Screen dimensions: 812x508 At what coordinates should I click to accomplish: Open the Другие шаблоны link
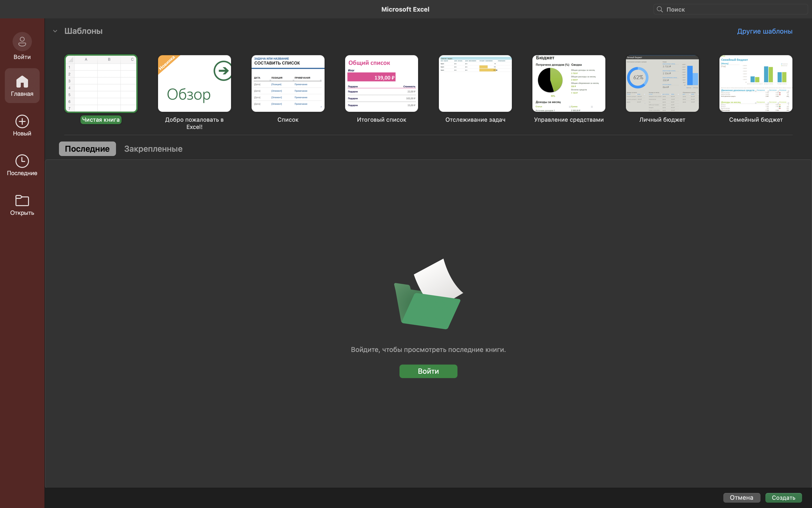point(765,31)
